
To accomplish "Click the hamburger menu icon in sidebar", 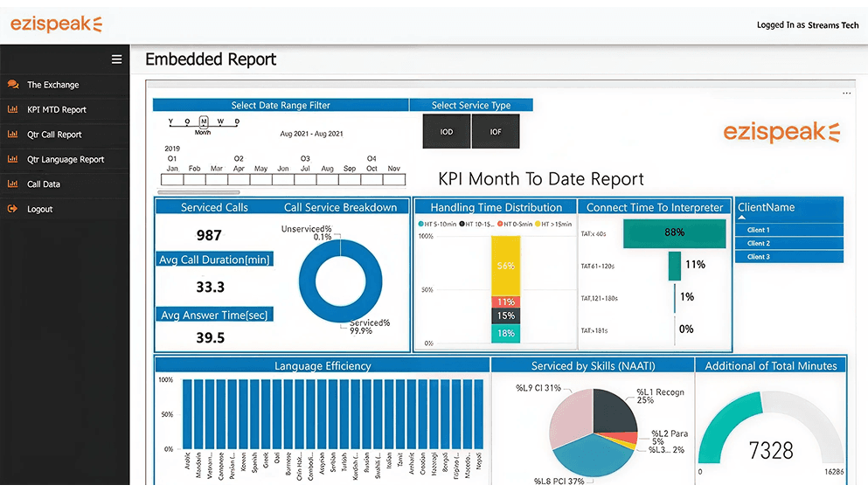I will click(116, 59).
